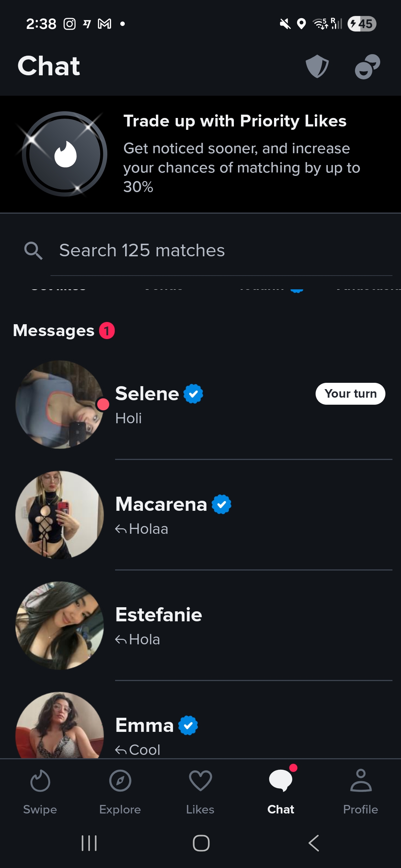Open Macarena's profile photo
The width and height of the screenshot is (401, 868).
pyautogui.click(x=59, y=515)
